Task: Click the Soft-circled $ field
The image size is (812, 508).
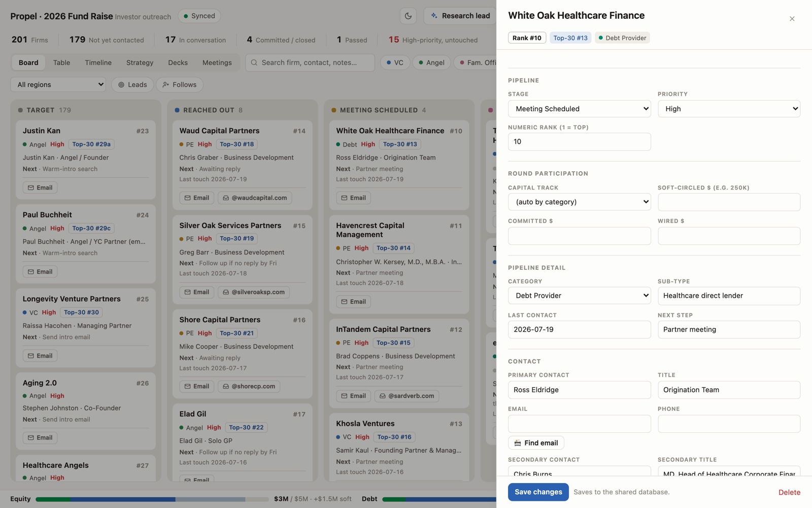Action: pos(729,202)
